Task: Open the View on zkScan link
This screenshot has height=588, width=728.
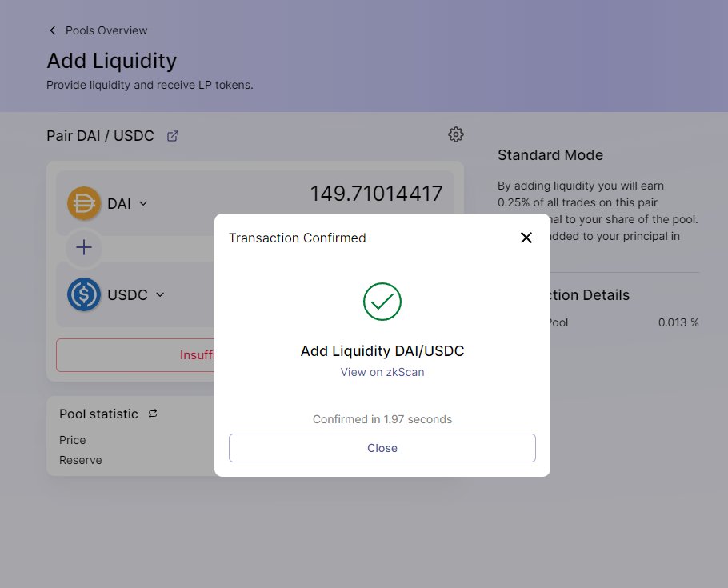Action: 382,372
